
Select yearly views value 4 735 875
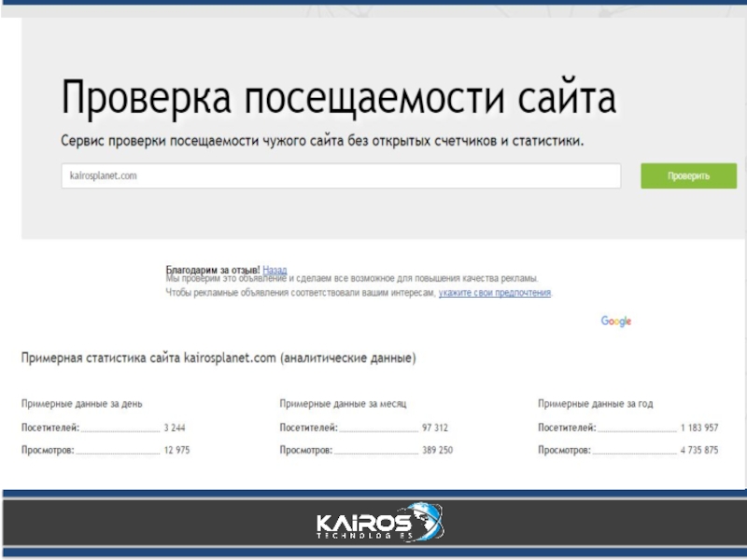pos(699,450)
